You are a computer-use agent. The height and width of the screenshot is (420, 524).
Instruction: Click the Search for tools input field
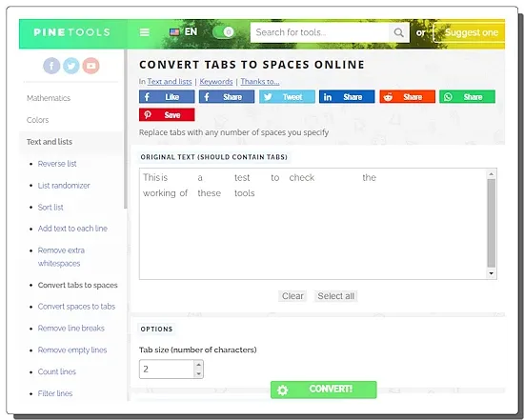319,32
